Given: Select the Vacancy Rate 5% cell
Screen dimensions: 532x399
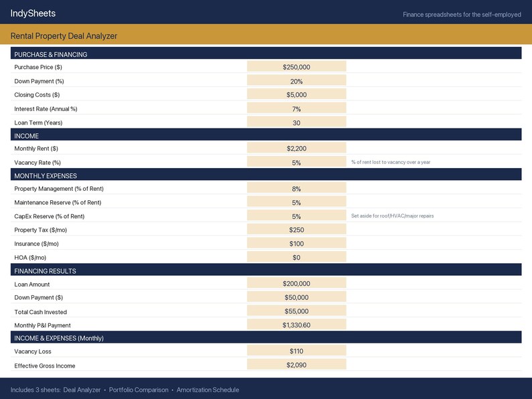Looking at the screenshot, I should (297, 162).
